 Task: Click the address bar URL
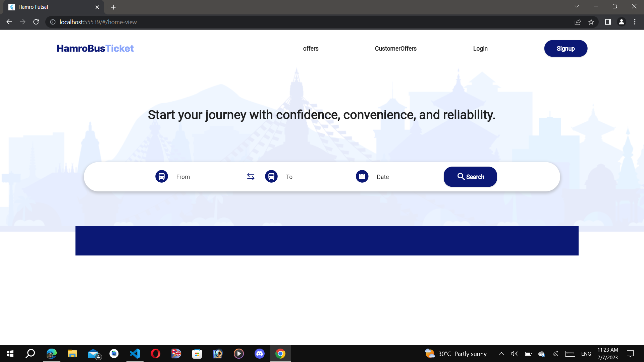pyautogui.click(x=98, y=22)
